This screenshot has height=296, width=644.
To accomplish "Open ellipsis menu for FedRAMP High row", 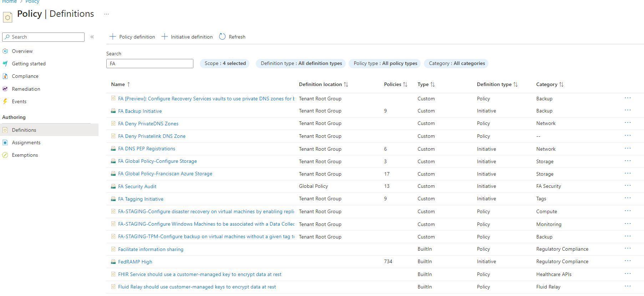I will pyautogui.click(x=628, y=261).
